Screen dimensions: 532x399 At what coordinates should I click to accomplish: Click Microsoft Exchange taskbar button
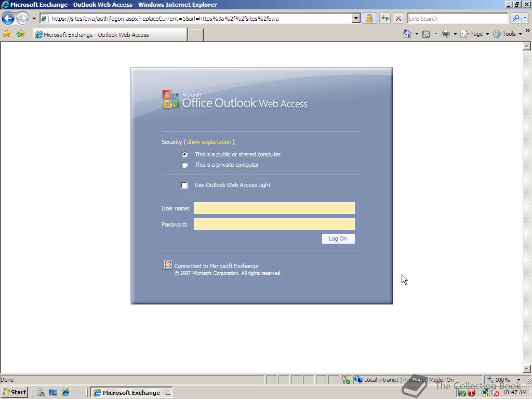[x=132, y=393]
